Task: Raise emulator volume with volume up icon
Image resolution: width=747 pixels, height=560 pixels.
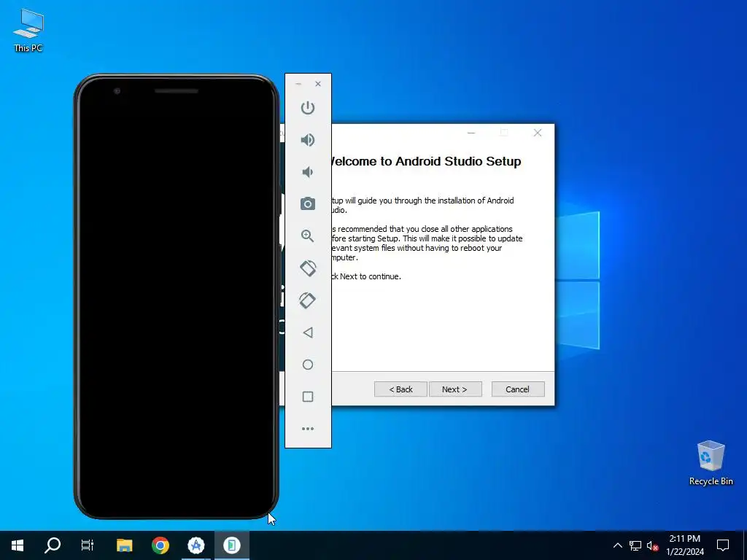Action: click(308, 139)
